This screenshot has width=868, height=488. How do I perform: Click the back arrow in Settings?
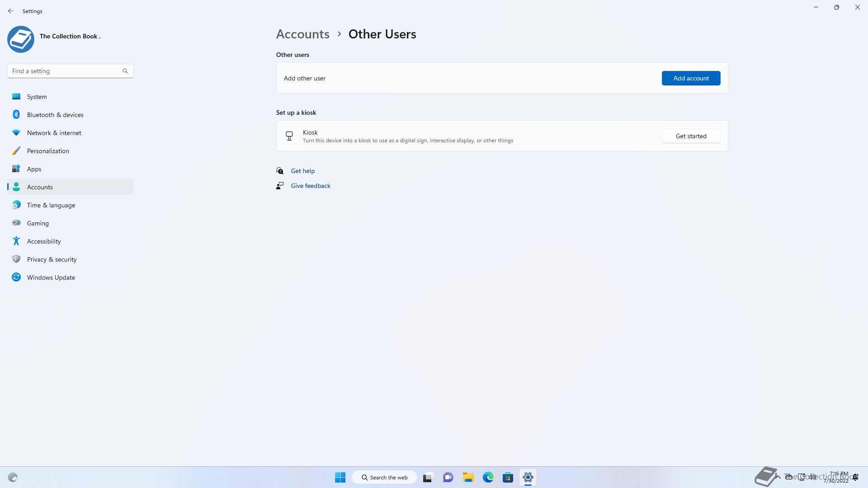(11, 11)
